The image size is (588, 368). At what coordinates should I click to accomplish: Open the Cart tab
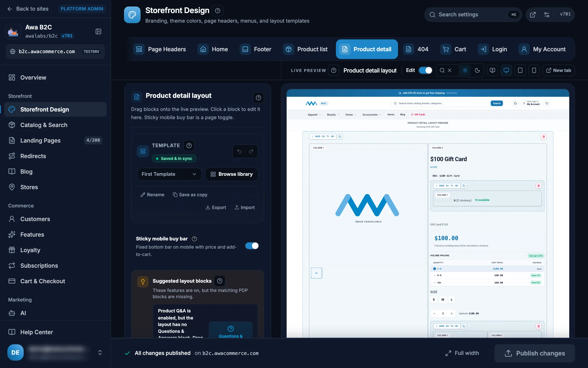tap(453, 49)
